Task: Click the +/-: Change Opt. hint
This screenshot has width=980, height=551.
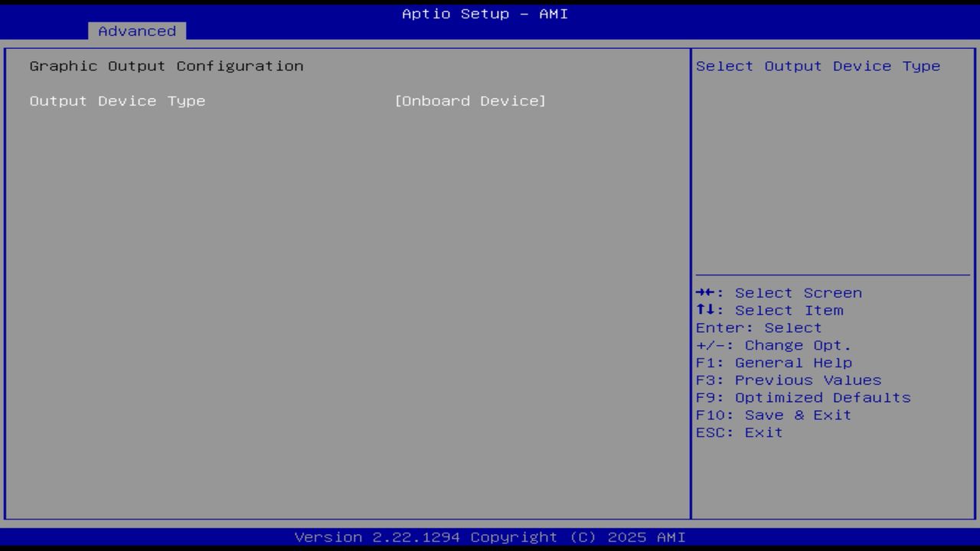Action: coord(774,344)
